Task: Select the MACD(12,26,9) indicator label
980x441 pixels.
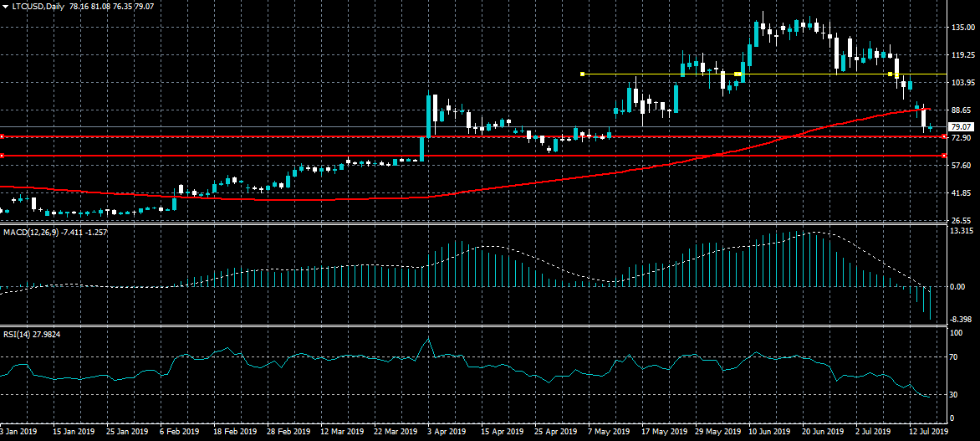Action: (x=31, y=232)
